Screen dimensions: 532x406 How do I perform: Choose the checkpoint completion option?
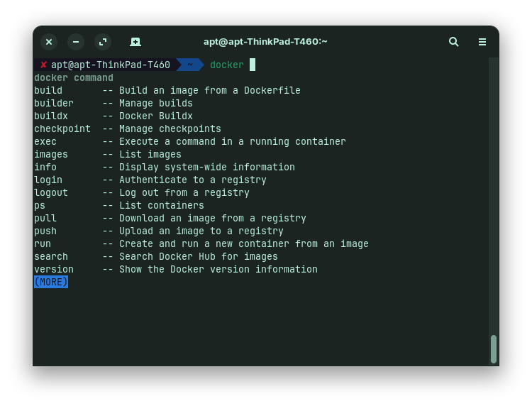(x=62, y=129)
